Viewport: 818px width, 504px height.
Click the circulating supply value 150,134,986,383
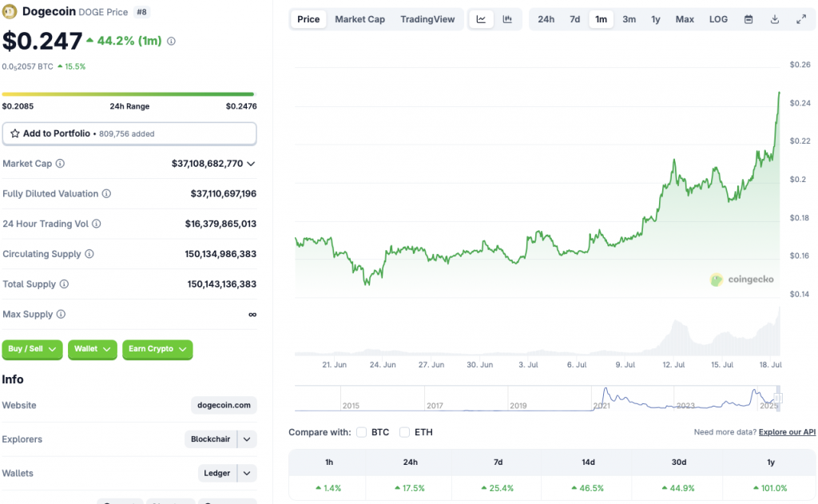coord(220,254)
